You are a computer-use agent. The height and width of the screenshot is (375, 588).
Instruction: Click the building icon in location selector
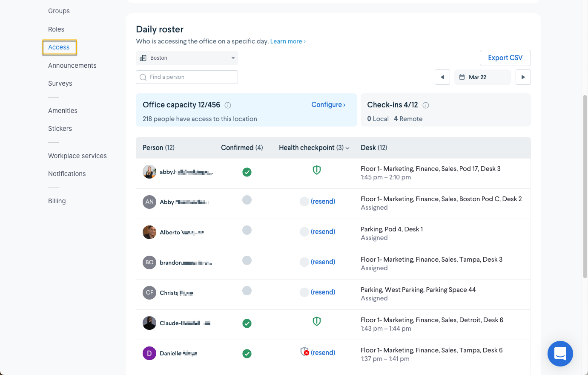click(x=143, y=58)
